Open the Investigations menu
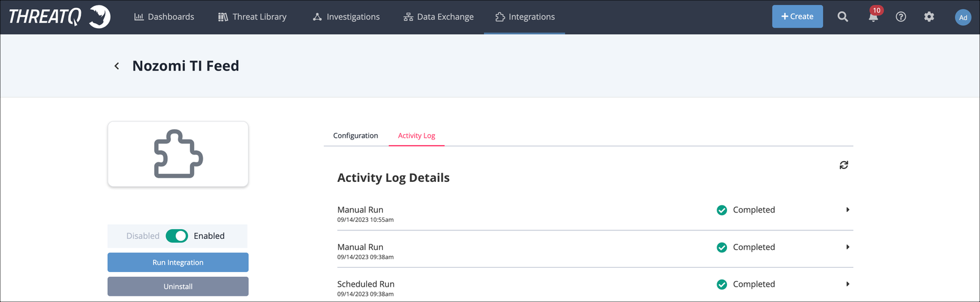The image size is (980, 302). click(346, 17)
